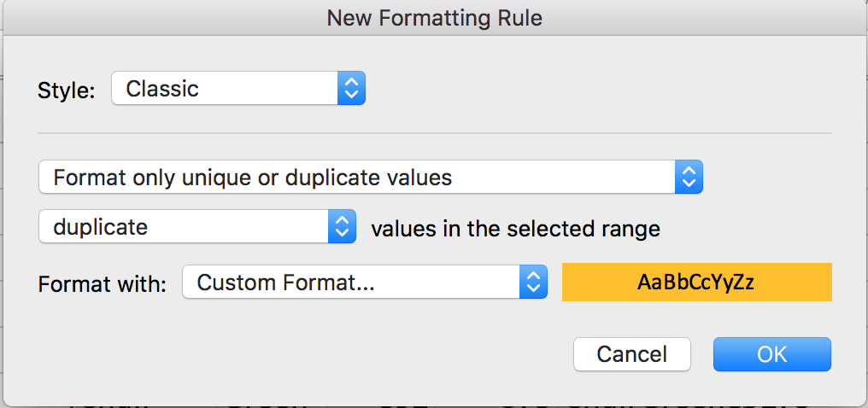This screenshot has width=868, height=408.
Task: Click the 'values in the selected range' text
Action: tap(515, 228)
